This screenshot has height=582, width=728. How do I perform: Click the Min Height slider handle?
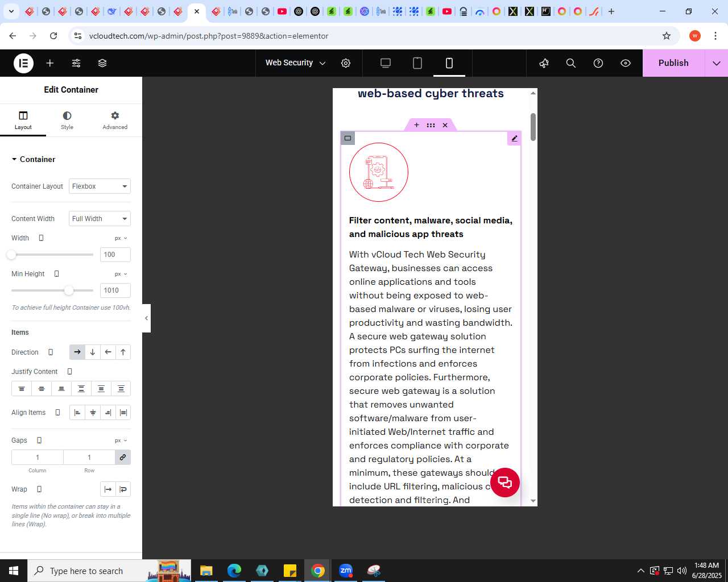(69, 290)
